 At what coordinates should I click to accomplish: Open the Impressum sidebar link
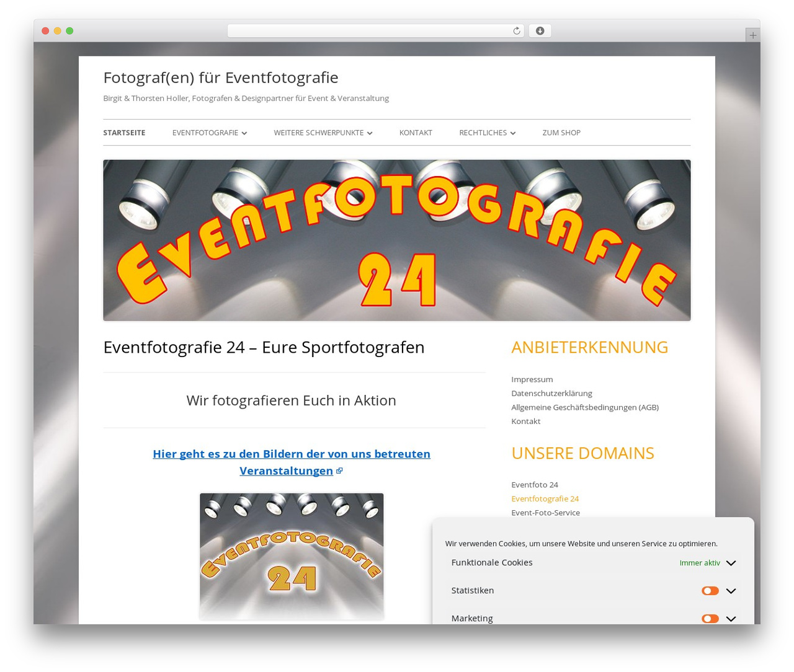[532, 379]
